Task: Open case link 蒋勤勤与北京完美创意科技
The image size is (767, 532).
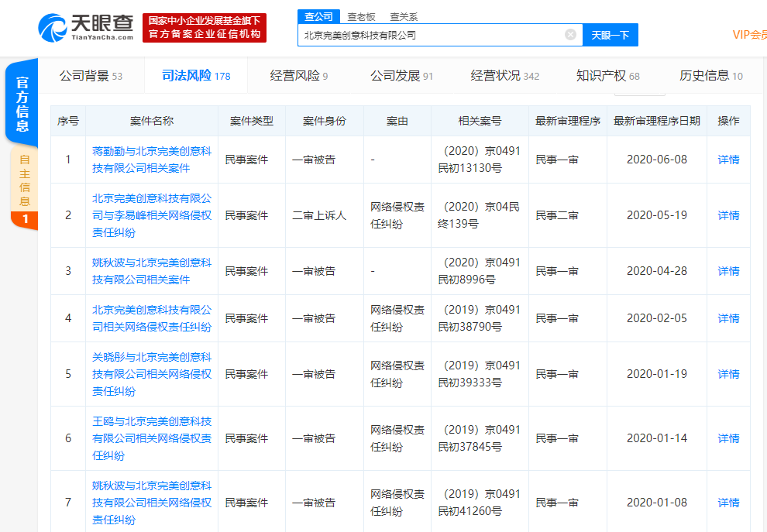Action: coord(151,160)
